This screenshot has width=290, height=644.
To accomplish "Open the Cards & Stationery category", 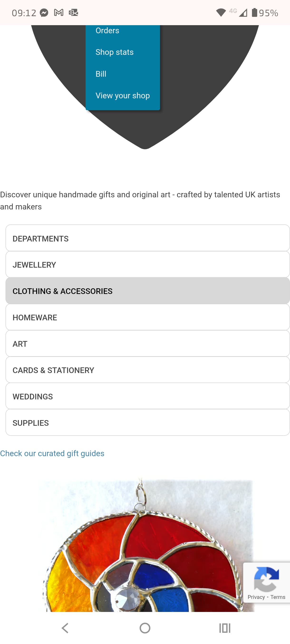I will (x=147, y=370).
